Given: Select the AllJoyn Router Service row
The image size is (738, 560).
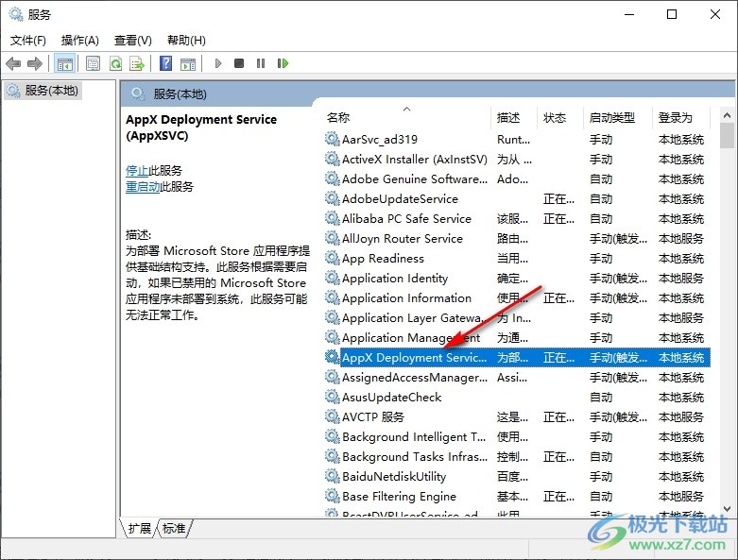Looking at the screenshot, I should pos(517,238).
